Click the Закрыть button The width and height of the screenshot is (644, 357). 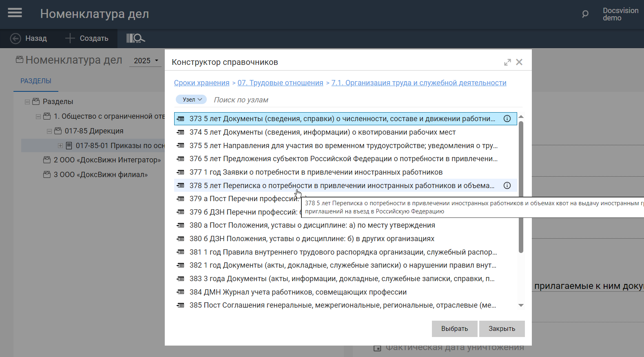point(502,329)
